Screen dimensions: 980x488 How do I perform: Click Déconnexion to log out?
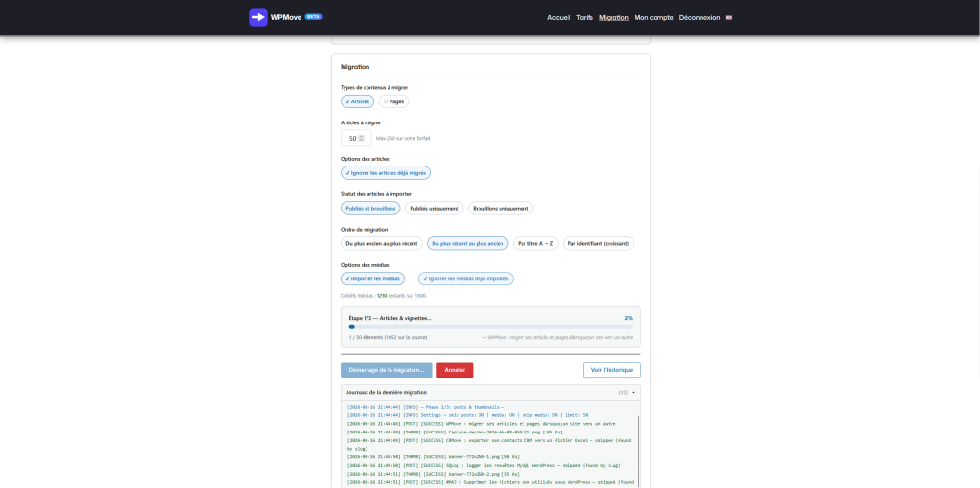[700, 18]
